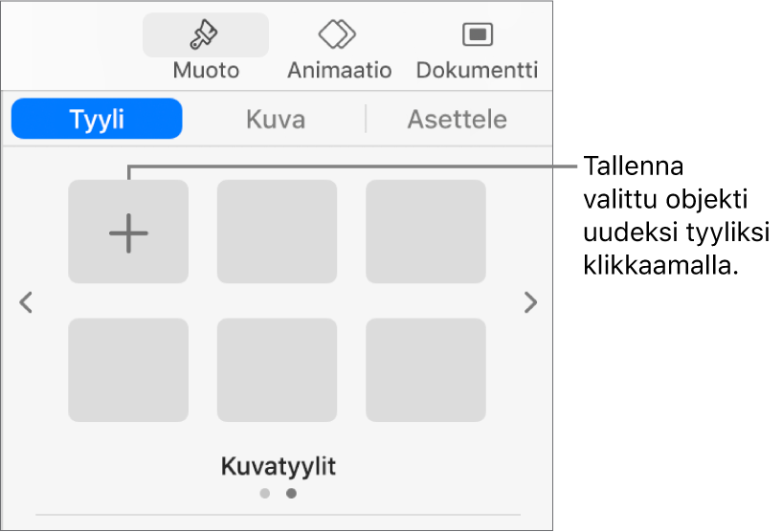Viewport: 782px width, 532px height.
Task: Select the empty style slot right of the plus button
Action: (x=277, y=233)
